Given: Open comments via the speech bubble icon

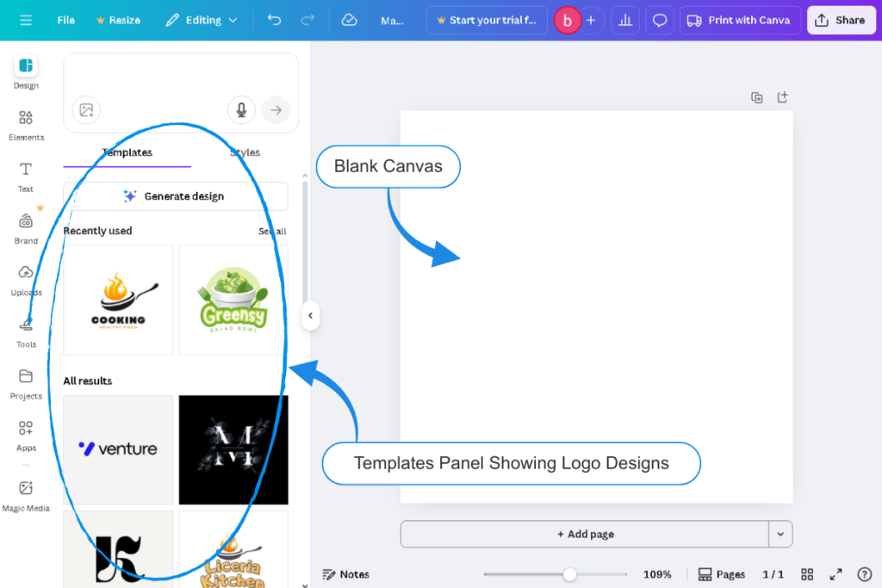Looking at the screenshot, I should pyautogui.click(x=659, y=19).
